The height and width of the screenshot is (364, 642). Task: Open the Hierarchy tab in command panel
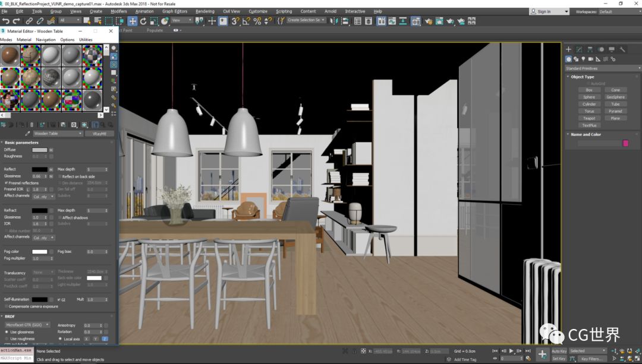pos(590,49)
